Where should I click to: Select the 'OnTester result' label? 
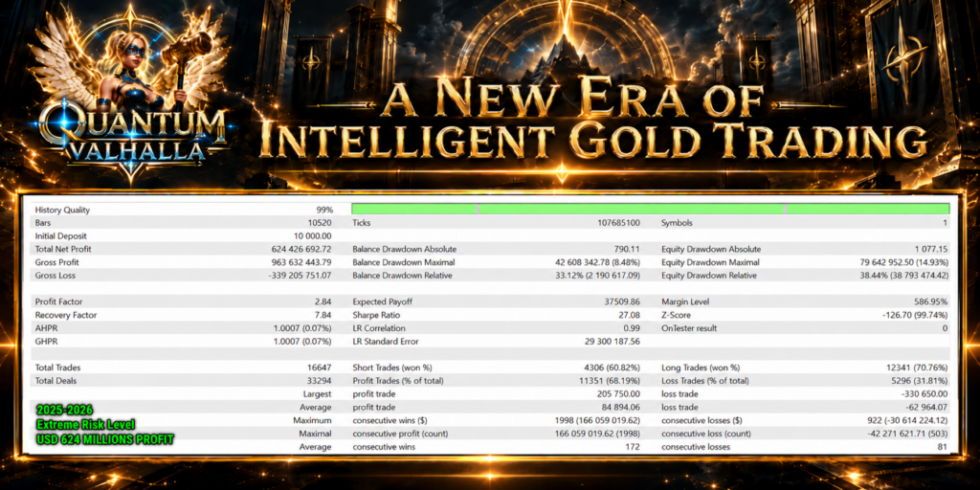689,328
